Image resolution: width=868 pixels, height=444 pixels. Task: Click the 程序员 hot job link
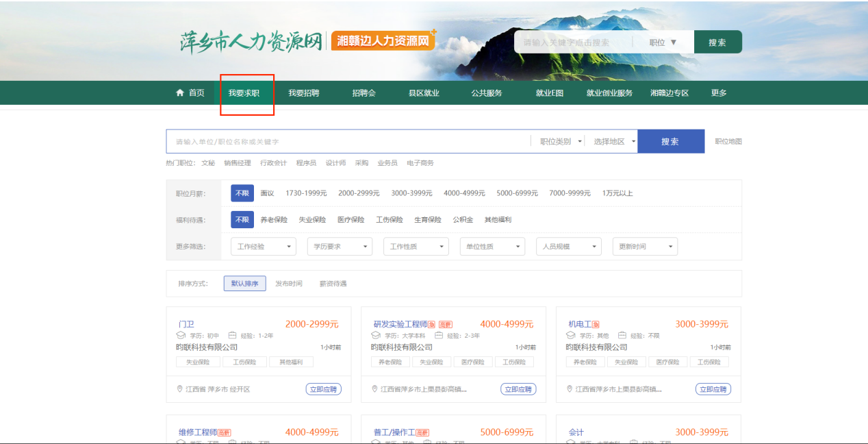point(306,163)
